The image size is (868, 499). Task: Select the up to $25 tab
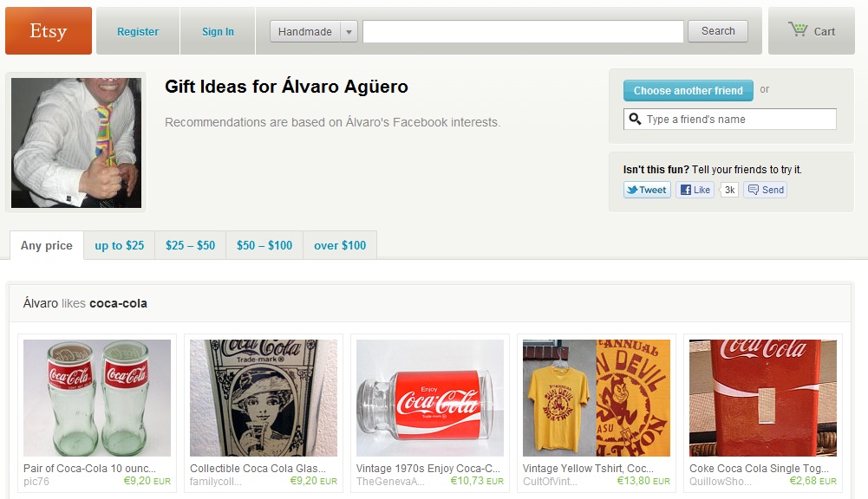pos(120,245)
